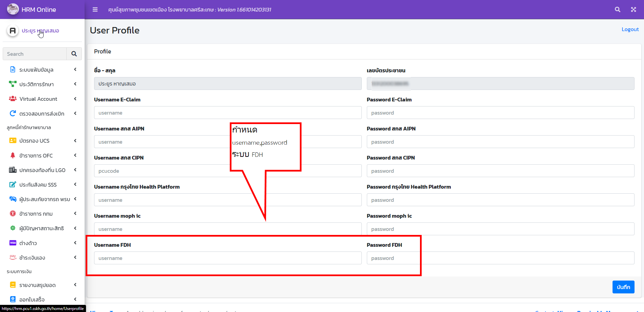The height and width of the screenshot is (312, 644).
Task: Open the hamburger navigation menu
Action: point(95,9)
